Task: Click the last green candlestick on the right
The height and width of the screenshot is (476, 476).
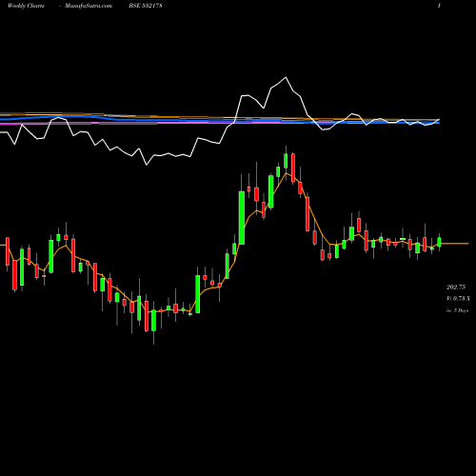Action: coord(439,242)
